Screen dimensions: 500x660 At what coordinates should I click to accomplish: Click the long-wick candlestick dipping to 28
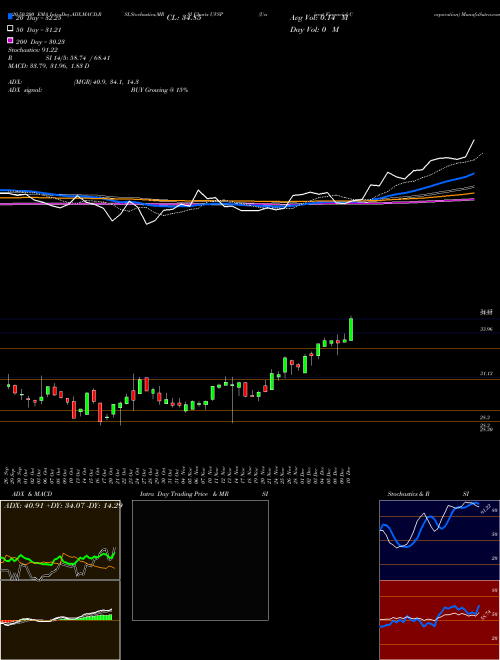(x=232, y=399)
